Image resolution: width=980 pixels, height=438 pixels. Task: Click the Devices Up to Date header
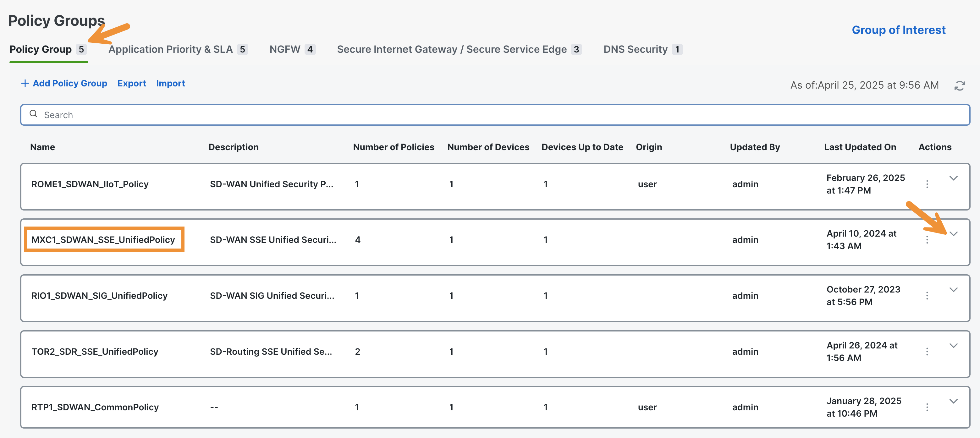pyautogui.click(x=582, y=147)
